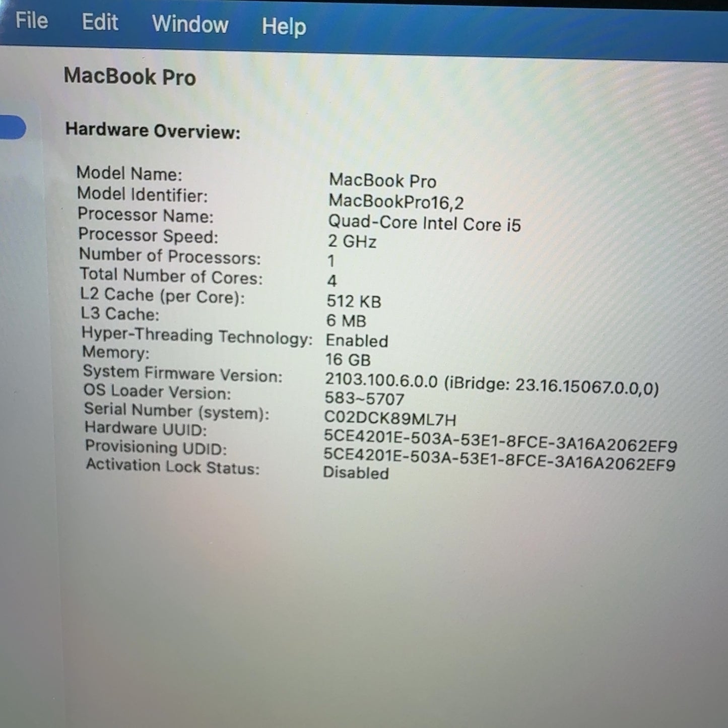Click the Hyper-Threading Technology label
Viewport: 728px width, 728px height.
pyautogui.click(x=197, y=336)
